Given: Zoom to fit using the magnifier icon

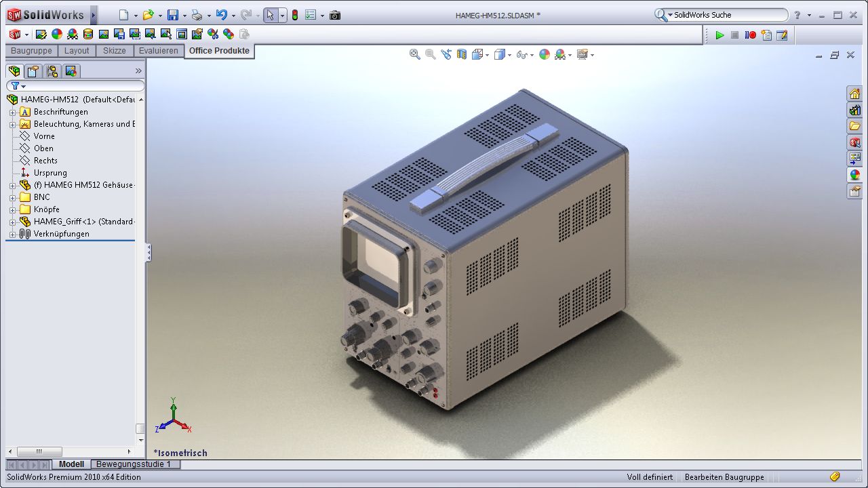Looking at the screenshot, I should [x=415, y=54].
